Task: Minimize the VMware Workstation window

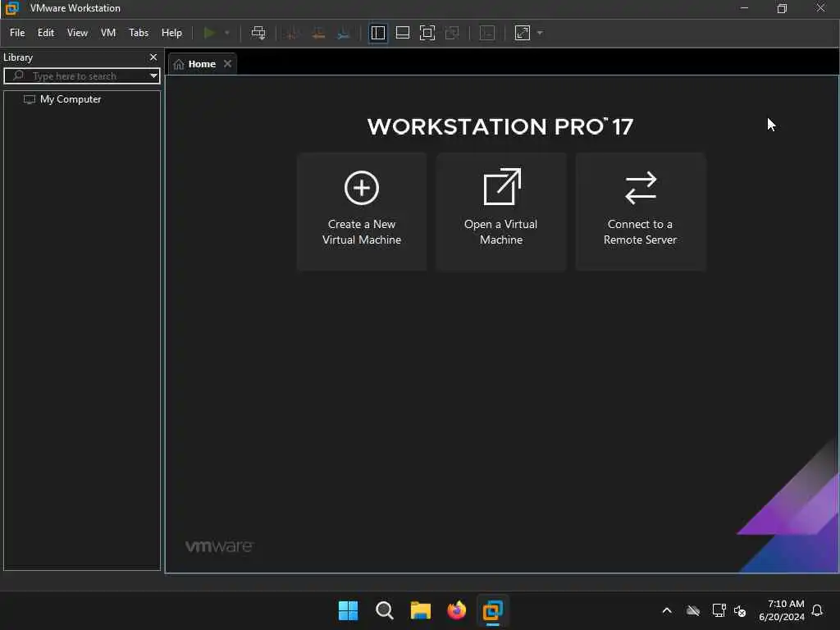Action: pyautogui.click(x=744, y=8)
